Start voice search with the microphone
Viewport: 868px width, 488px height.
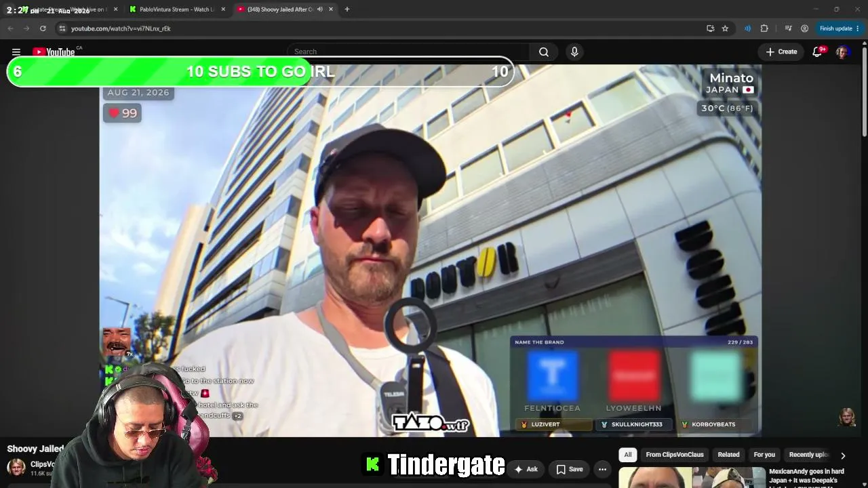pyautogui.click(x=574, y=52)
